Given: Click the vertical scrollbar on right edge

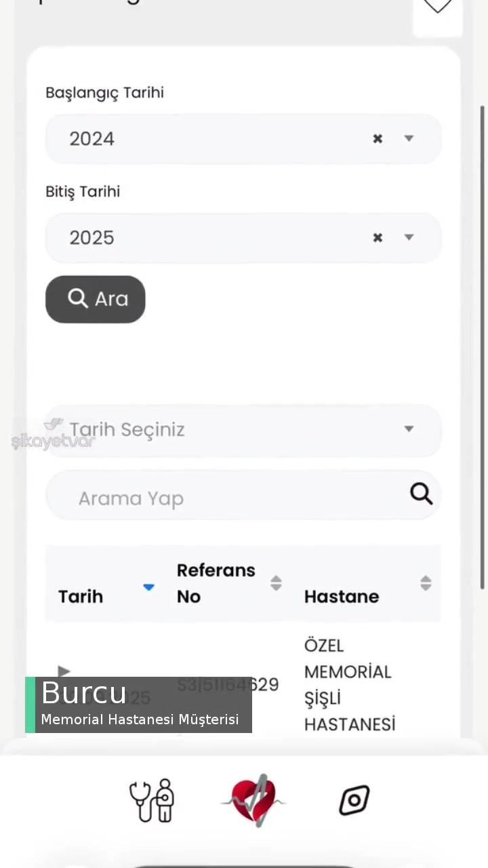Looking at the screenshot, I should coord(483,339).
